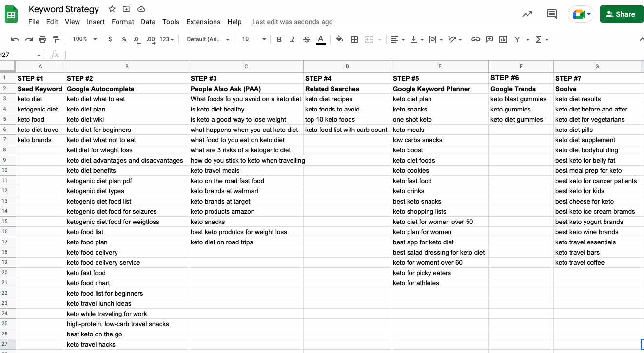Screen dimensions: 644x353
Task: Start a Google Meet call
Action: (581, 14)
